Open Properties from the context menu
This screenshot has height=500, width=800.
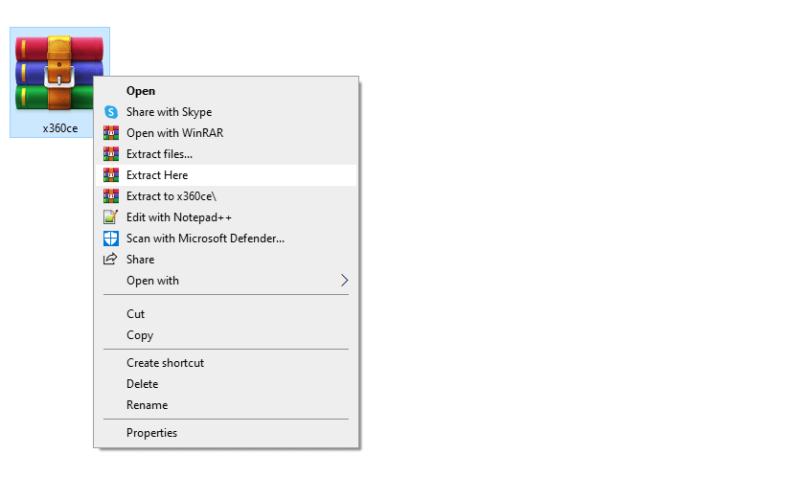[226, 433]
